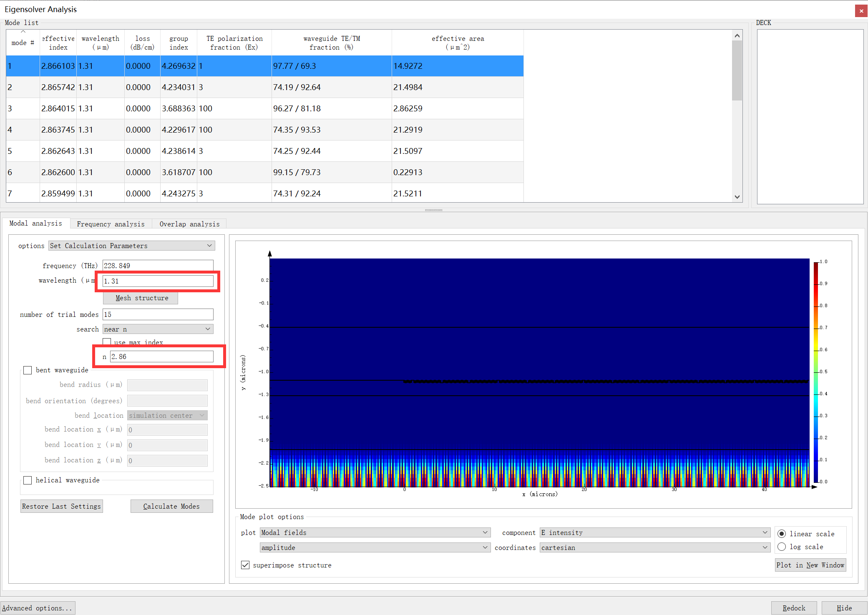
Task: Expand the search near n dropdown
Action: (x=158, y=329)
